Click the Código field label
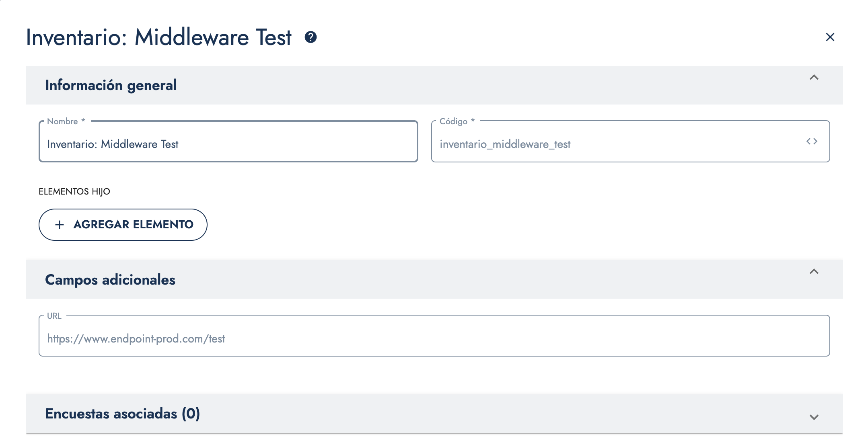The height and width of the screenshot is (447, 868). point(453,121)
